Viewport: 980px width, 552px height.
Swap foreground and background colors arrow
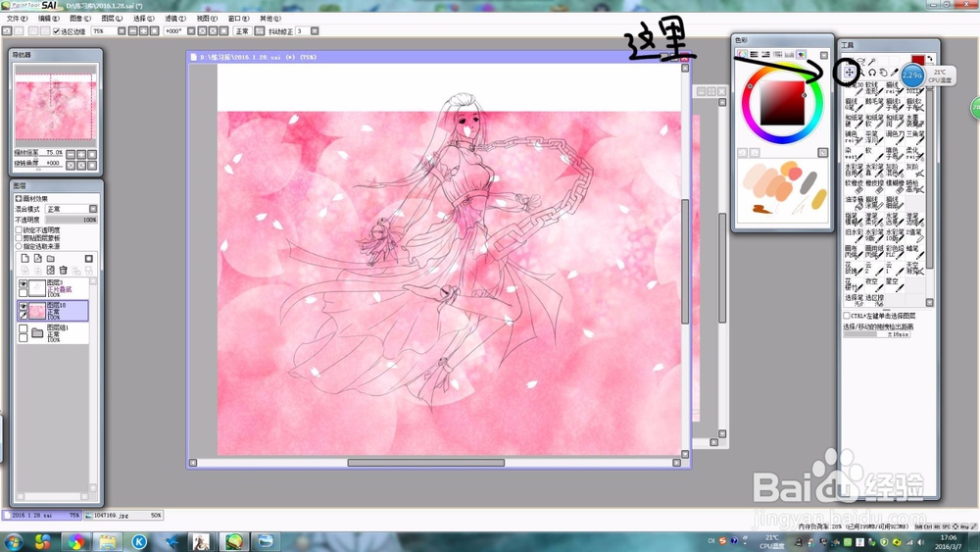929,59
